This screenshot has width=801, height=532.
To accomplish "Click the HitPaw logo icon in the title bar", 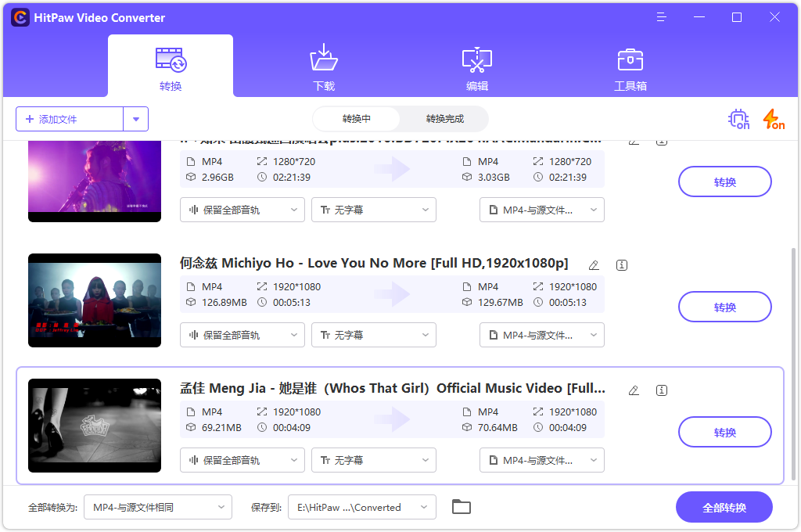I will click(x=20, y=17).
